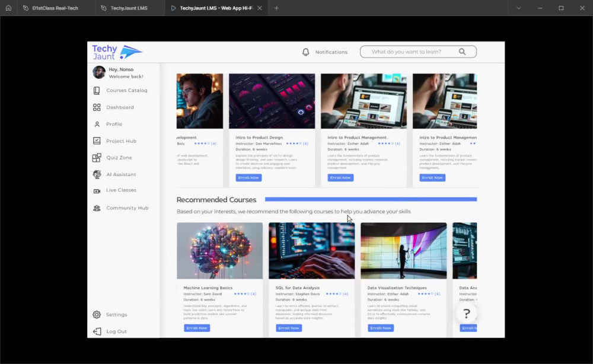Open Quiz Zone from sidebar

click(x=119, y=158)
